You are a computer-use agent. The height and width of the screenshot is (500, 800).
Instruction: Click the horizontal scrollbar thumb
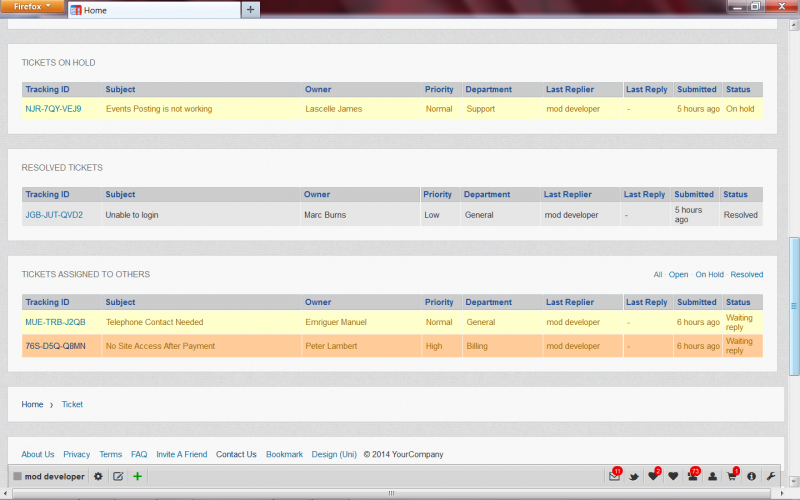coord(391,493)
